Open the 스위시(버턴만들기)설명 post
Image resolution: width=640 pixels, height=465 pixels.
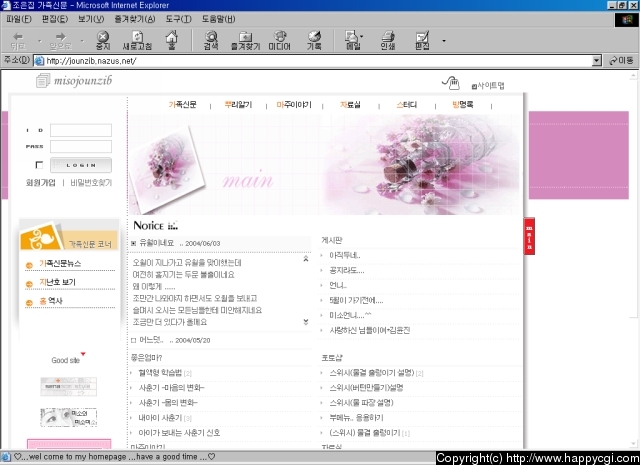point(367,387)
